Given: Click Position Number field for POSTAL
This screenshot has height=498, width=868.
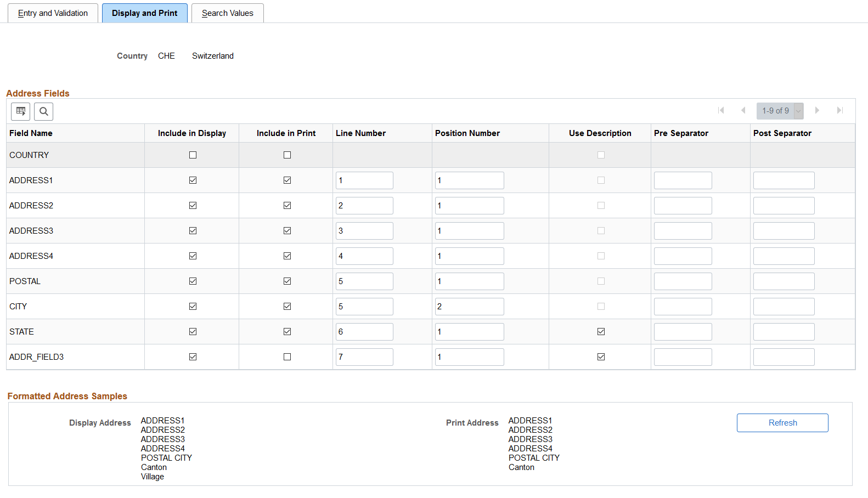Looking at the screenshot, I should click(x=470, y=281).
